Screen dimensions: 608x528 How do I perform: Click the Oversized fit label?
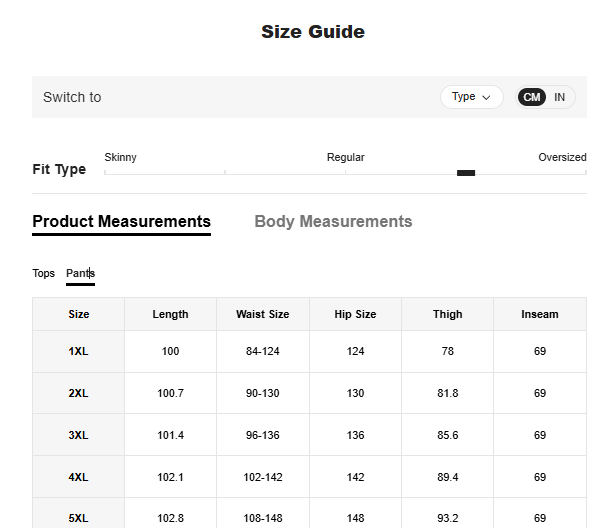coord(562,157)
